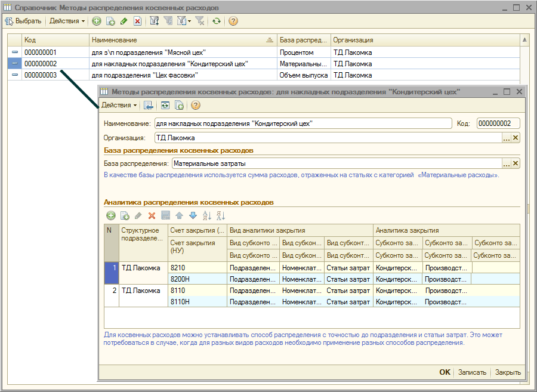
Task: Click the green Add item icon in list toolbar
Action: (x=97, y=21)
